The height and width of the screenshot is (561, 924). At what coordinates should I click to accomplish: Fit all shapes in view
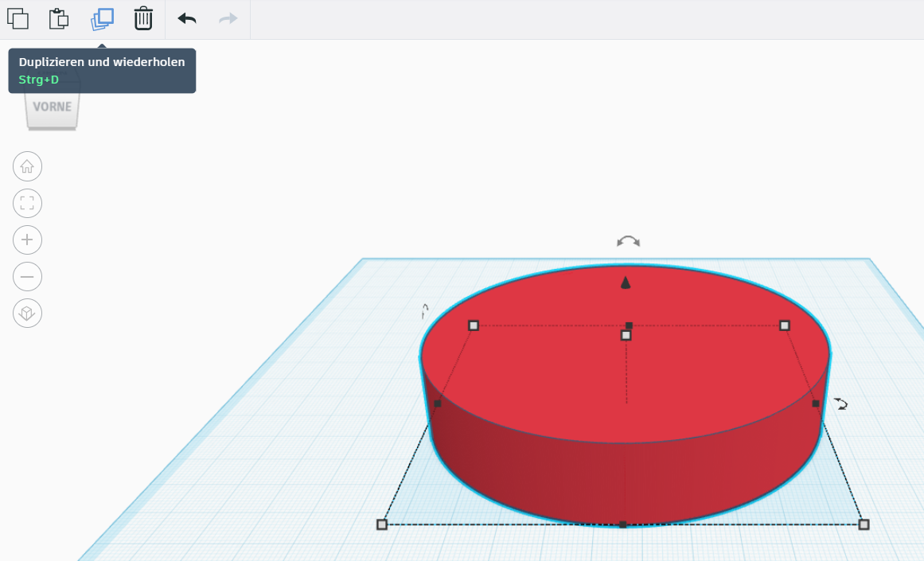(x=27, y=203)
